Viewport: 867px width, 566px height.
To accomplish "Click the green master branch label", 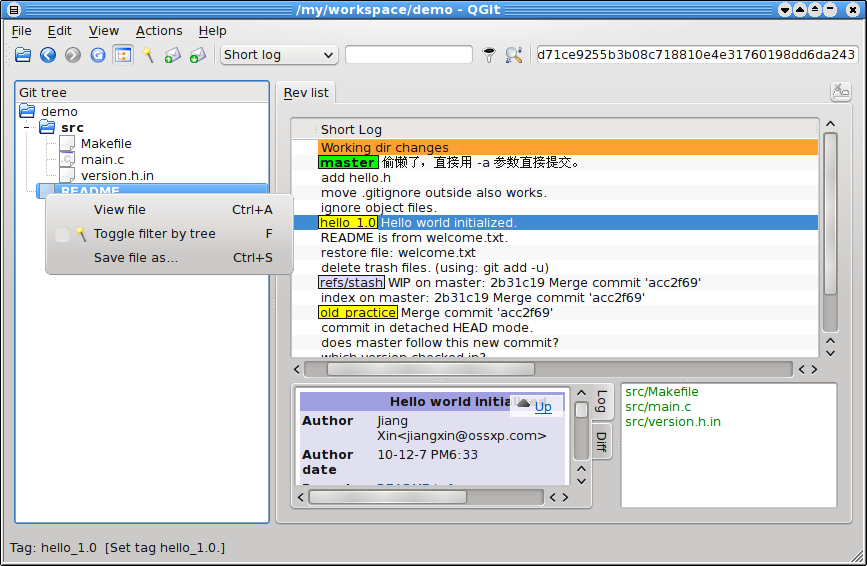I will (348, 163).
